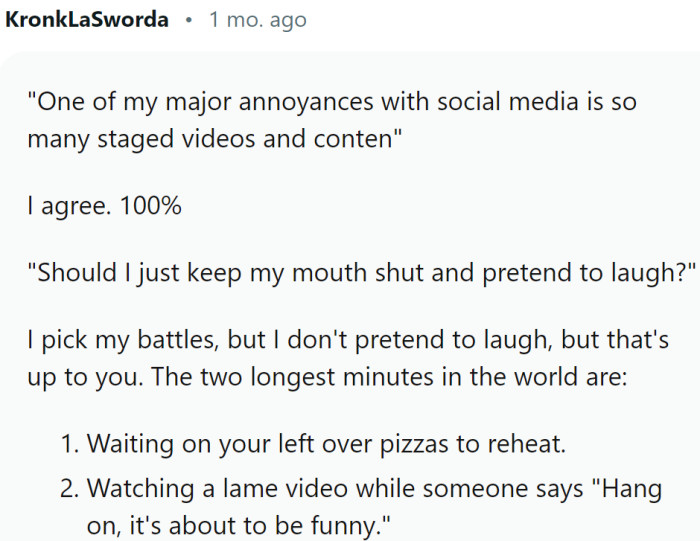Click the "I agree. 100%" sentence
Viewport: 700px width, 541px height.
pos(105,207)
